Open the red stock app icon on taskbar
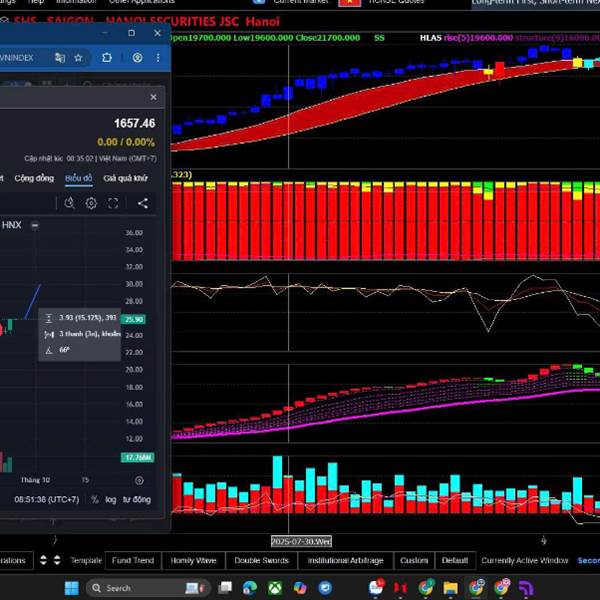 point(401,588)
